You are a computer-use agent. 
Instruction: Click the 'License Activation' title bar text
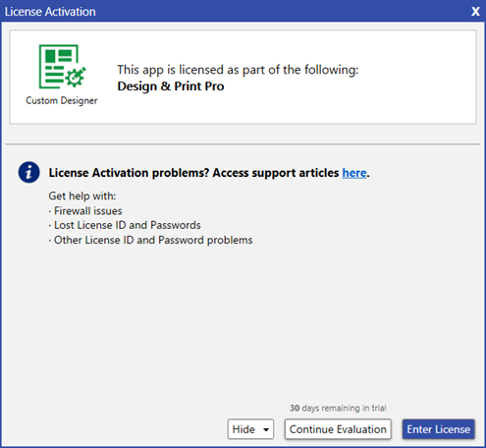[50, 12]
